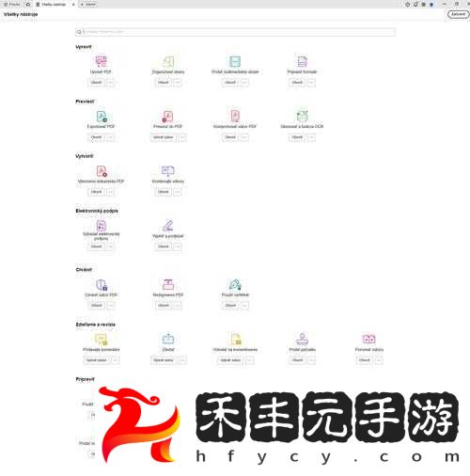Click the redact PDF tool icon
This screenshot has height=476, width=470.
point(168,284)
